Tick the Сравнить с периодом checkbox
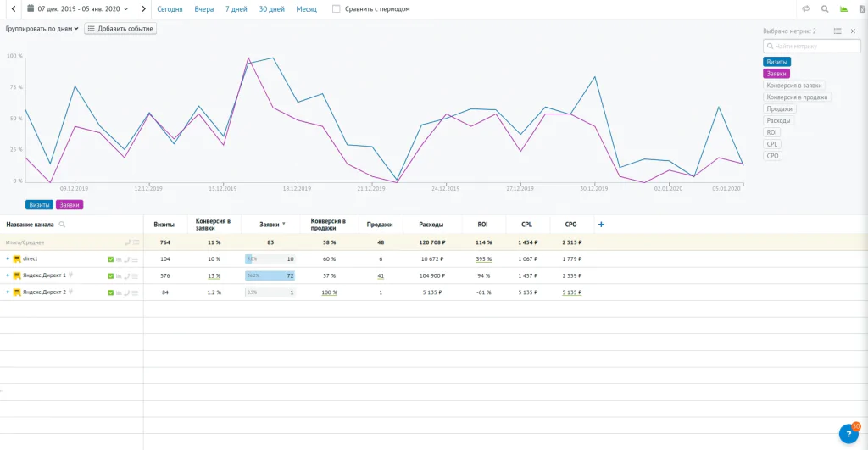Screen dimensions: 868x450 point(336,8)
